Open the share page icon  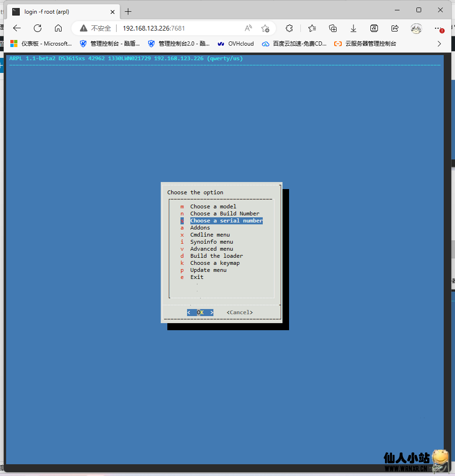(x=395, y=28)
